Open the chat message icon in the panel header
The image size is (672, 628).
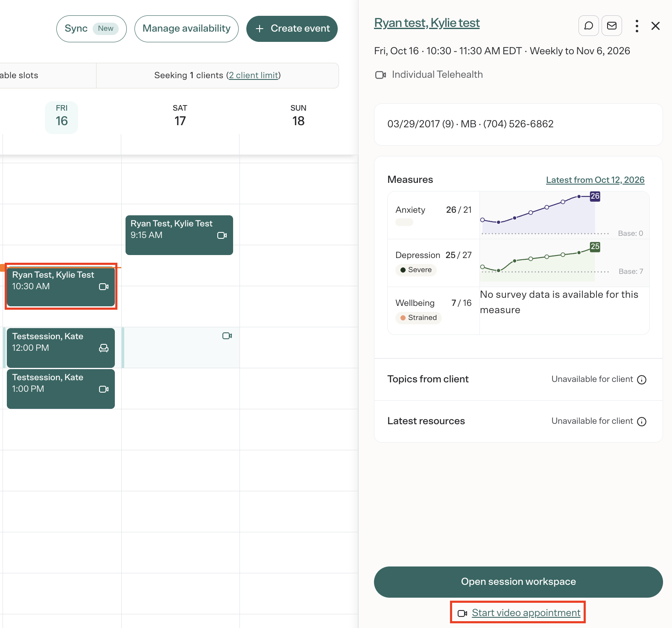pos(589,26)
